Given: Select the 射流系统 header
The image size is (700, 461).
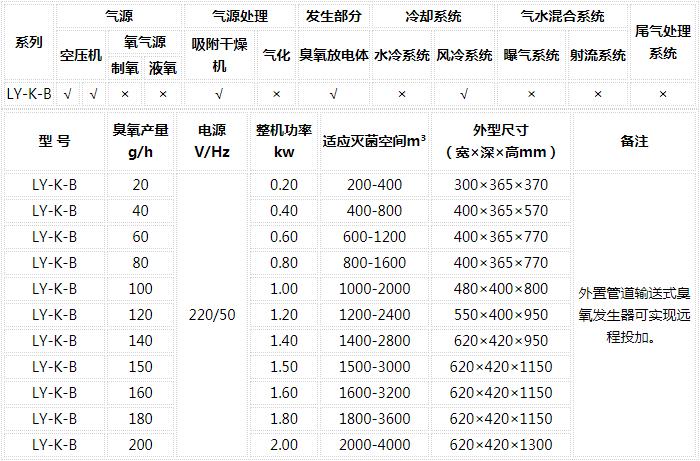Looking at the screenshot, I should [598, 55].
